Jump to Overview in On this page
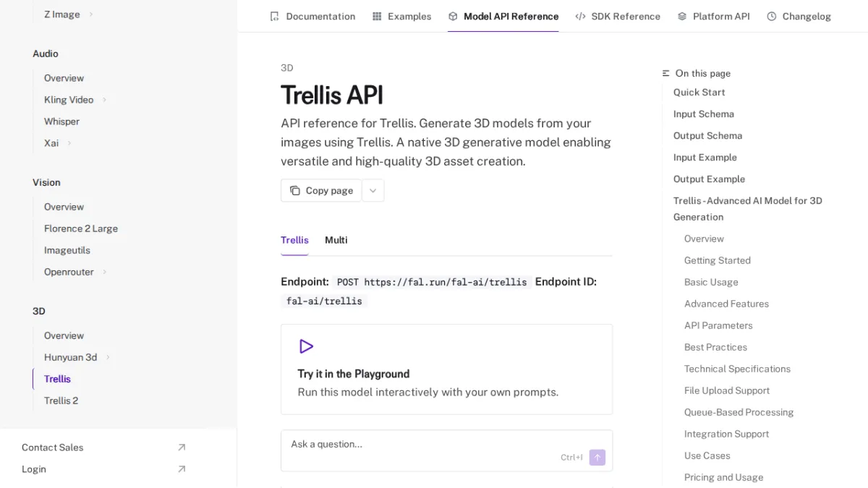Viewport: 868px width, 488px height. pyautogui.click(x=704, y=239)
